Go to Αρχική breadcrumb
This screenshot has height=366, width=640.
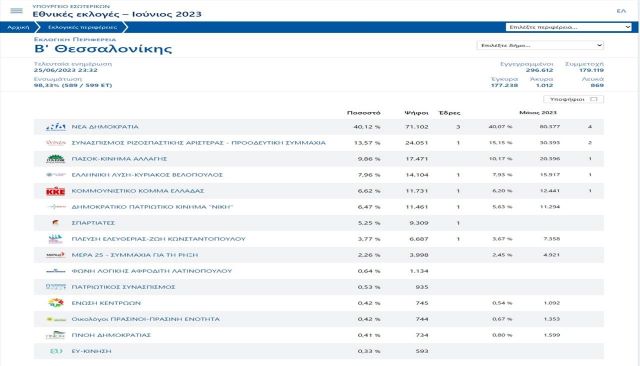point(18,27)
